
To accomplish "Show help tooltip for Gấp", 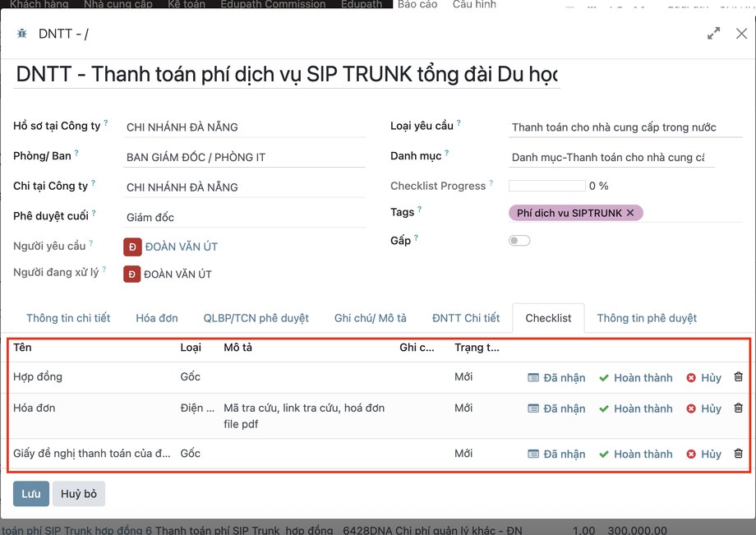I will (416, 238).
